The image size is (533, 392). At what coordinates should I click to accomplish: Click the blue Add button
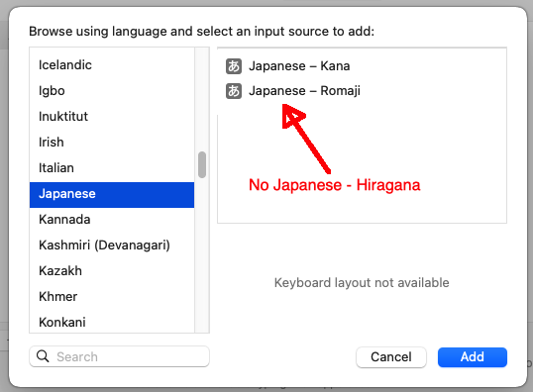click(473, 357)
